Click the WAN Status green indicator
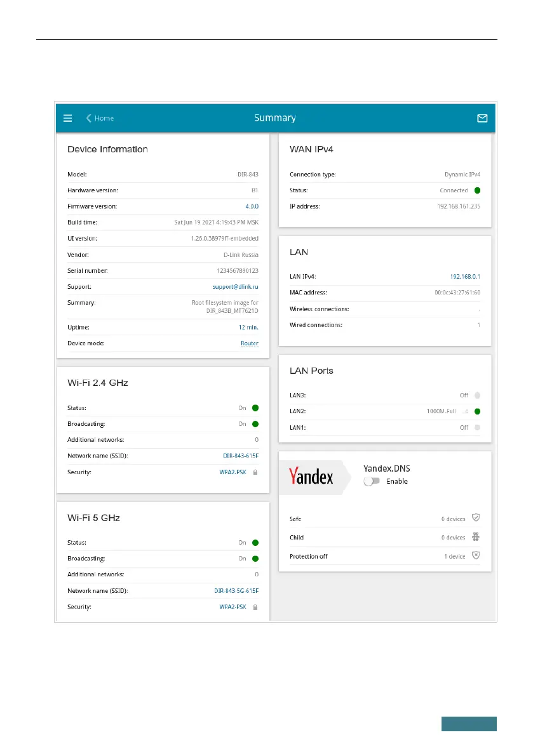Screen dimensions: 533x756 coord(477,190)
